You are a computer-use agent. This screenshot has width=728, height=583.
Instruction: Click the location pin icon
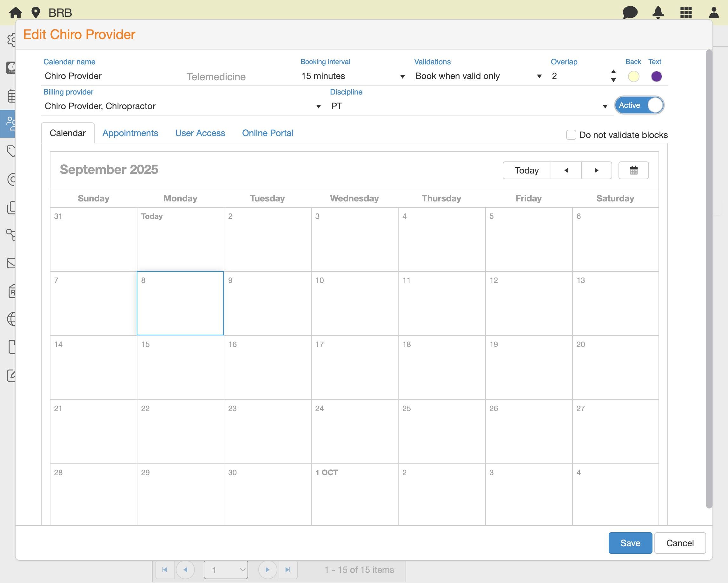click(x=36, y=12)
